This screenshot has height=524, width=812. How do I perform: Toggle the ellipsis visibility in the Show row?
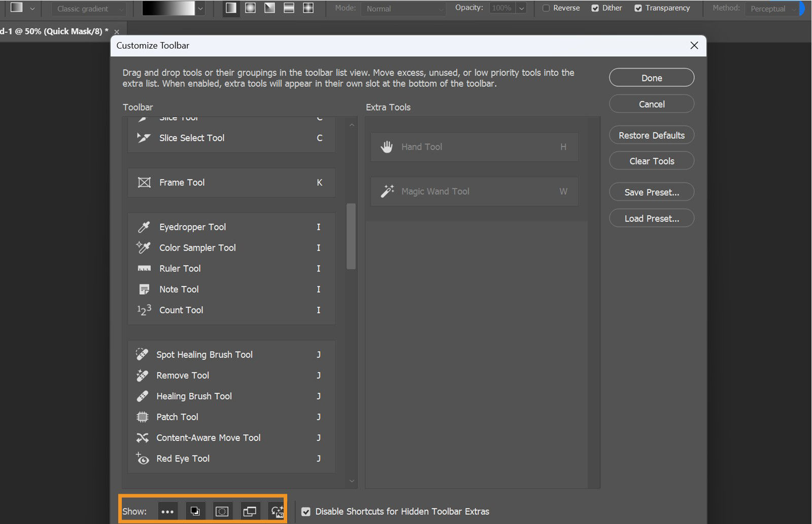pos(167,511)
